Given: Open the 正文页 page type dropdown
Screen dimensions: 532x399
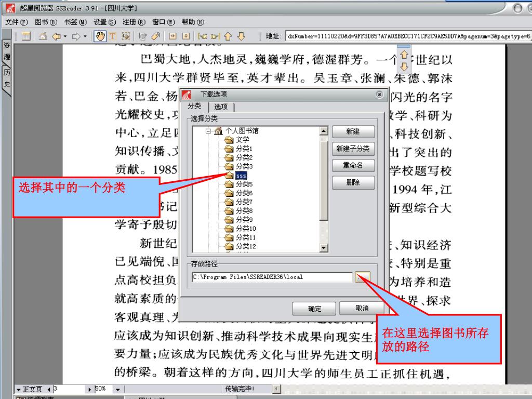Looking at the screenshot, I should point(18,389).
